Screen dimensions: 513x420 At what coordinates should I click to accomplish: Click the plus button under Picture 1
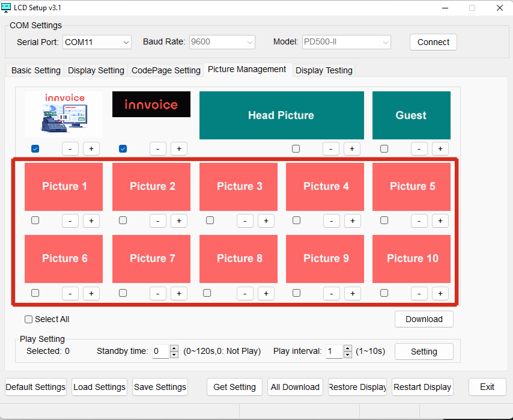[91, 221]
